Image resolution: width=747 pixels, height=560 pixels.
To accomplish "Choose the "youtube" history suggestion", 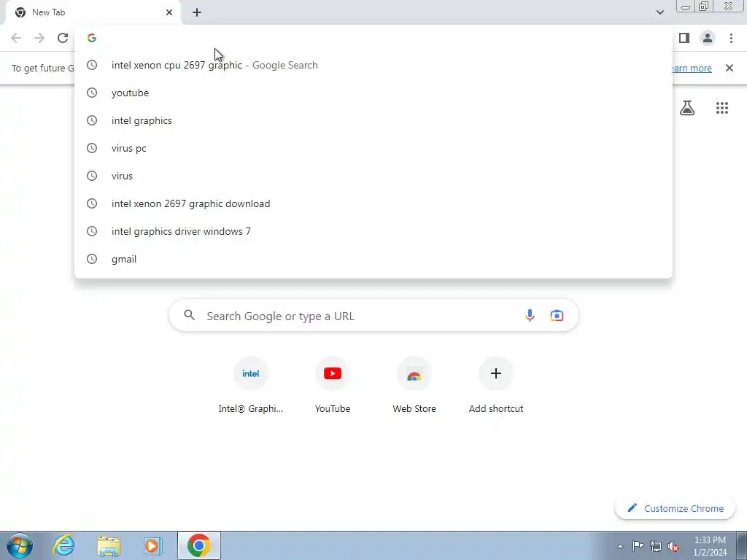I will 373,93.
